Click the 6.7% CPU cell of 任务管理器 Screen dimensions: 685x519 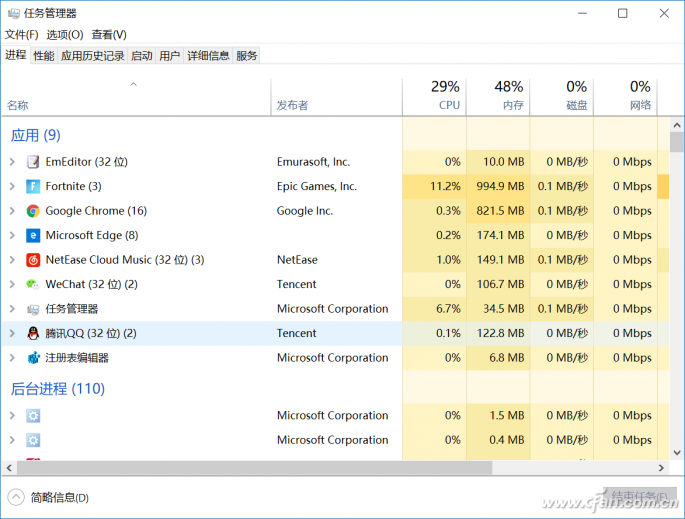tap(434, 309)
